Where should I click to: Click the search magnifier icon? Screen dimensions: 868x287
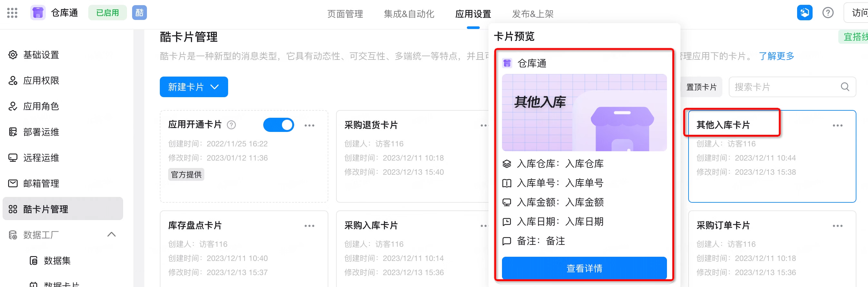[845, 87]
